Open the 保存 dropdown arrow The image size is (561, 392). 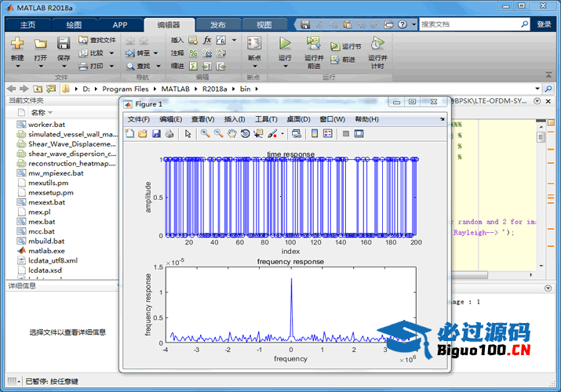[64, 66]
